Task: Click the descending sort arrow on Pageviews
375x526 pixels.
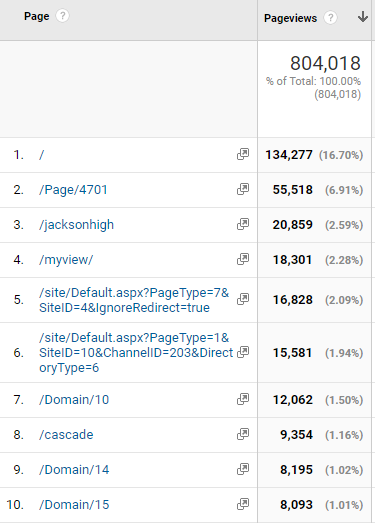Action: click(363, 16)
